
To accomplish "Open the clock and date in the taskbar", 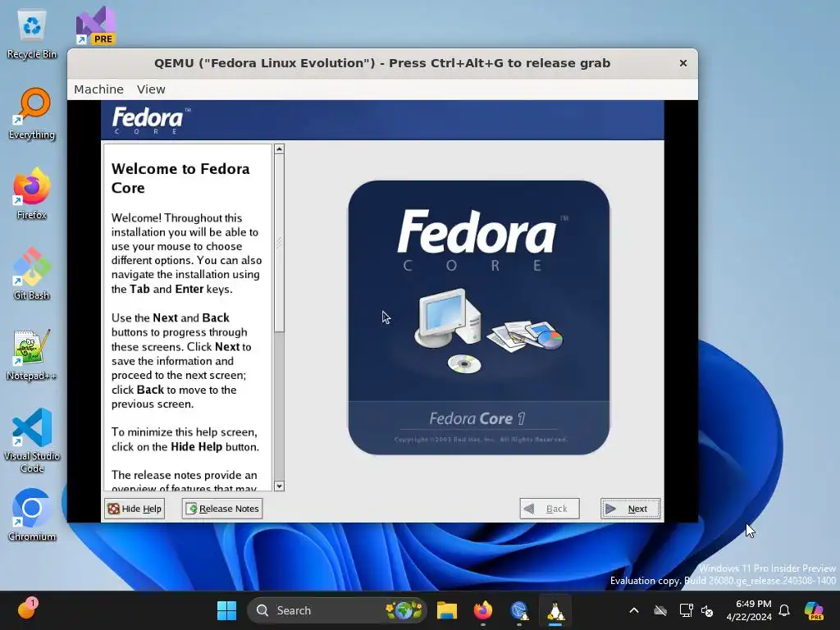I will tap(749, 610).
